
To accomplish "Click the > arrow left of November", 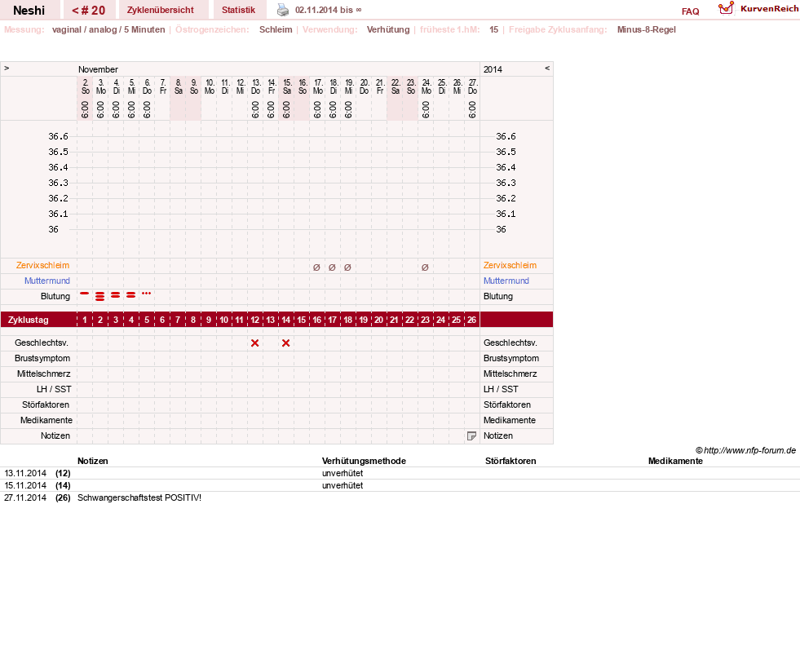I will pos(7,68).
